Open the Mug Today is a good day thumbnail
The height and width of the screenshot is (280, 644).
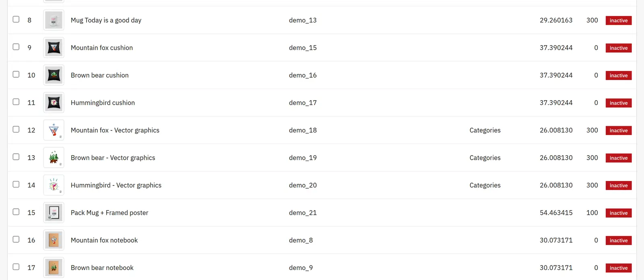(x=54, y=20)
